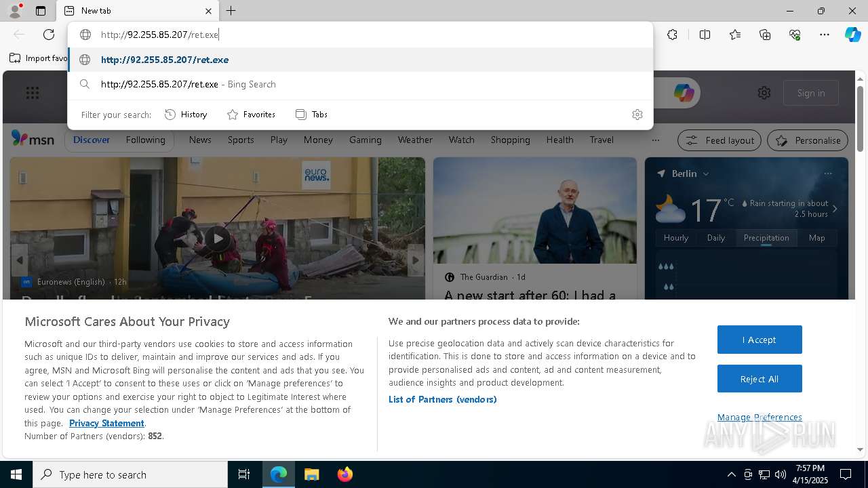The height and width of the screenshot is (488, 868).
Task: Open the Favorites star toolbar icon
Action: click(x=735, y=35)
